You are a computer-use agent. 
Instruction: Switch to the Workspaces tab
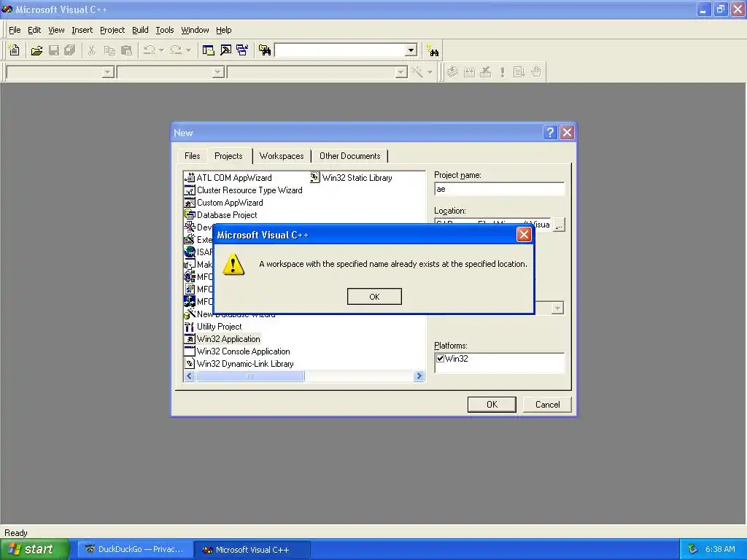(282, 156)
